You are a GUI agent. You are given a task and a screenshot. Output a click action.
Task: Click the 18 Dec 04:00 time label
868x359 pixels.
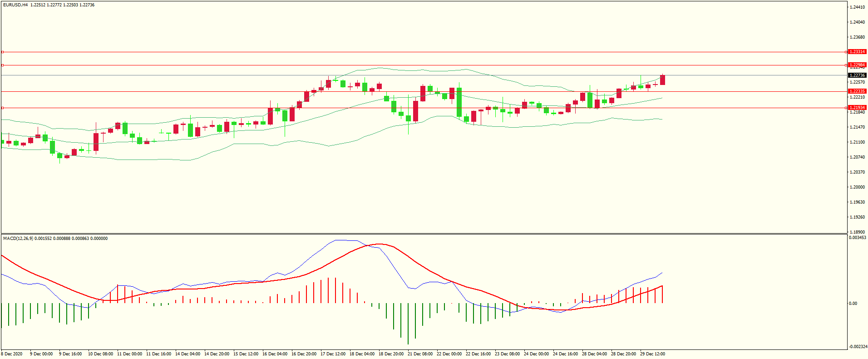pos(362,354)
